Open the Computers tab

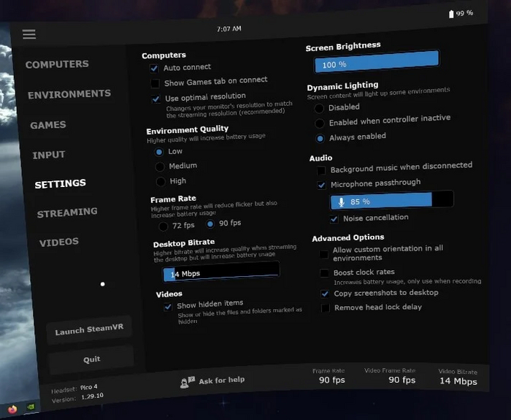[x=57, y=64]
